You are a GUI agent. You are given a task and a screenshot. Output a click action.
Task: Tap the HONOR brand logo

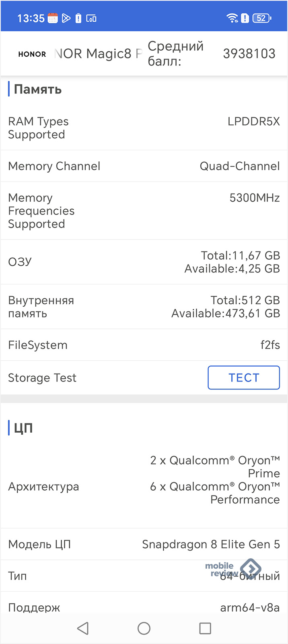pyautogui.click(x=32, y=54)
